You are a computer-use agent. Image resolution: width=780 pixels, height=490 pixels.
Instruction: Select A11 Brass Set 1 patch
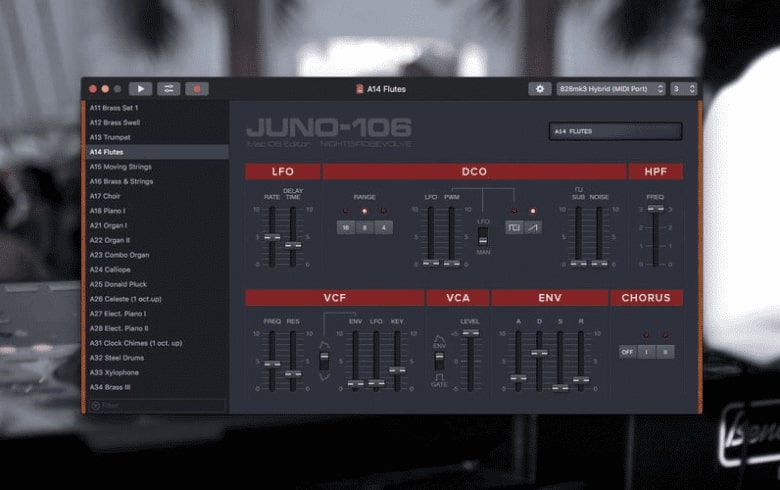click(x=157, y=108)
